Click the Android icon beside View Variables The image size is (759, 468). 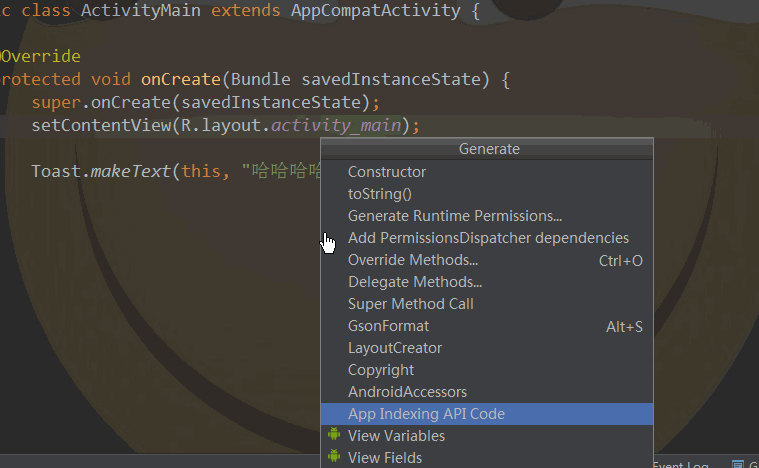tap(333, 436)
